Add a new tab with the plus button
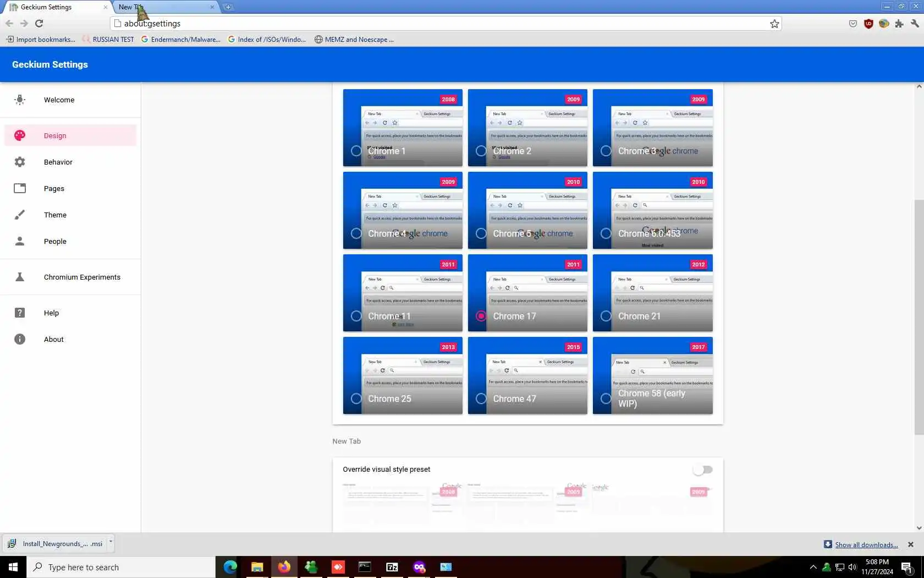This screenshot has width=924, height=578. point(228,7)
